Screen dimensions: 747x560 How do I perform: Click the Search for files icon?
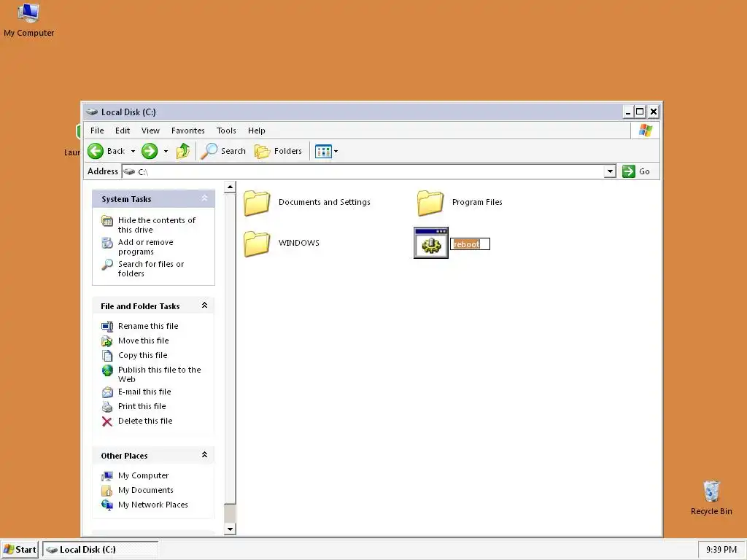[107, 264]
